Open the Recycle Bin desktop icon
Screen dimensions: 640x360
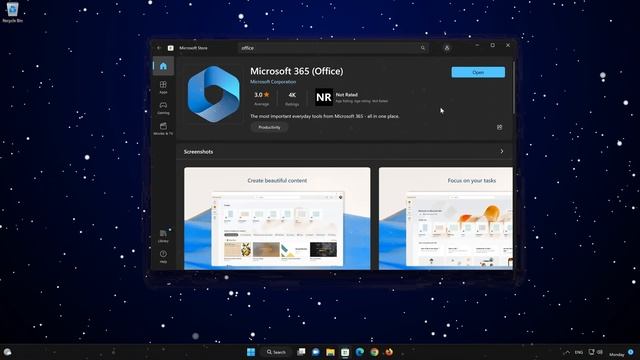[x=13, y=12]
